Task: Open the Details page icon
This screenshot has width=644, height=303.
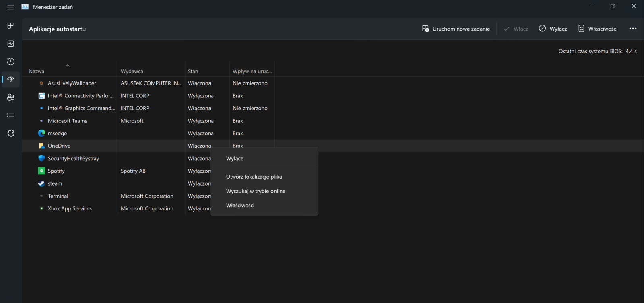Action: point(11,115)
